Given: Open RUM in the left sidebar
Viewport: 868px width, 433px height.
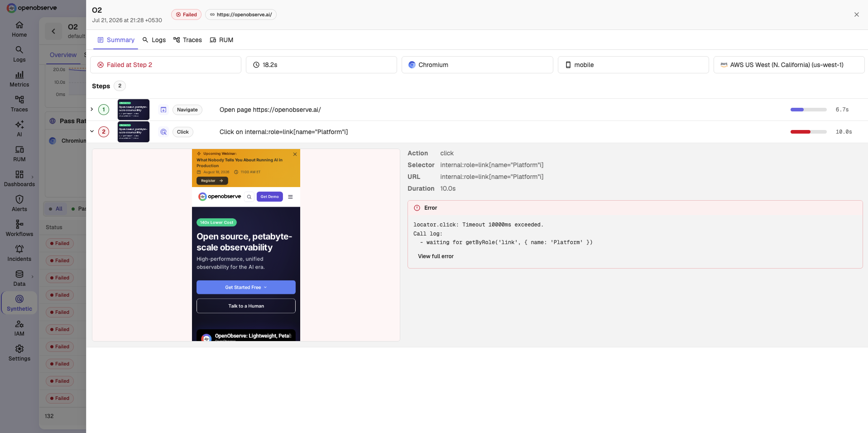Looking at the screenshot, I should click(x=19, y=154).
